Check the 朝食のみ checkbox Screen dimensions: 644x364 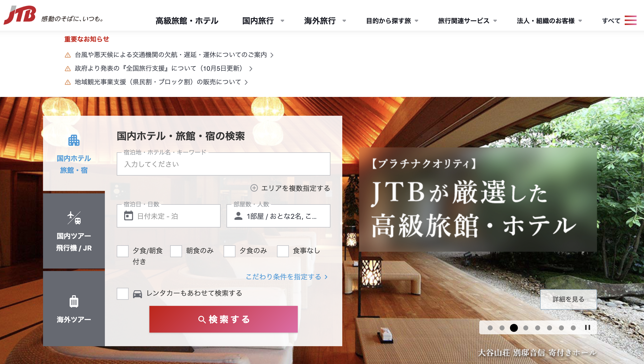tap(176, 251)
